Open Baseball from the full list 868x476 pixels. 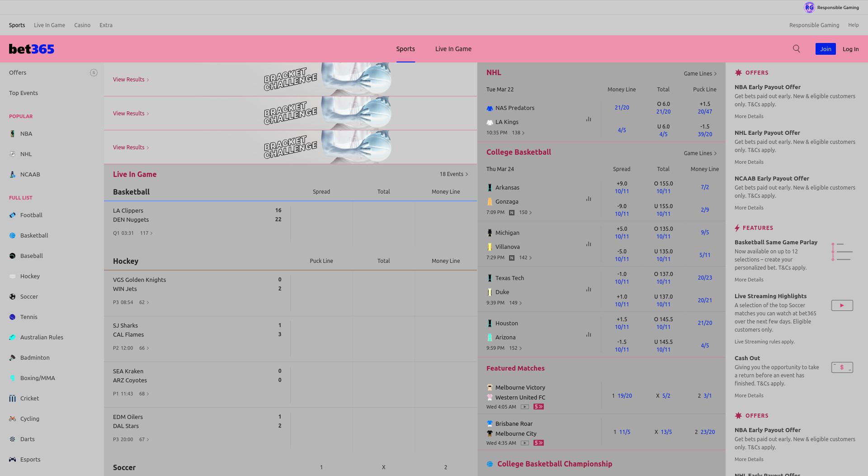point(31,256)
